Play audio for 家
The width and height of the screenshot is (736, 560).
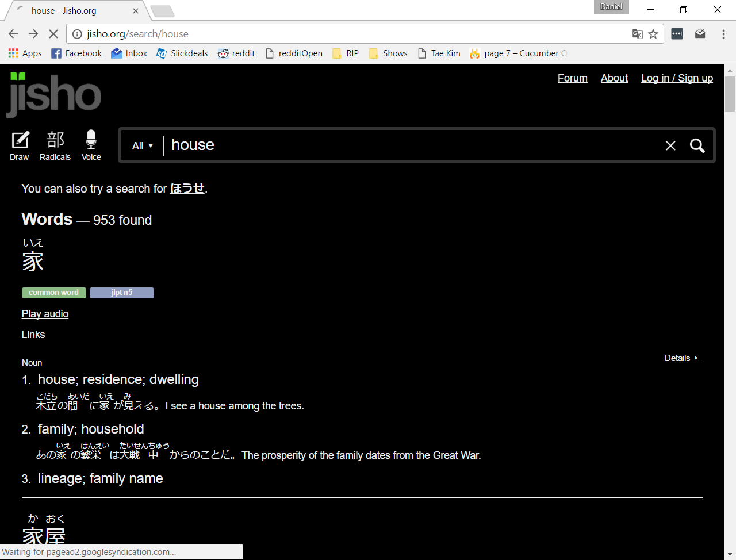tap(45, 313)
